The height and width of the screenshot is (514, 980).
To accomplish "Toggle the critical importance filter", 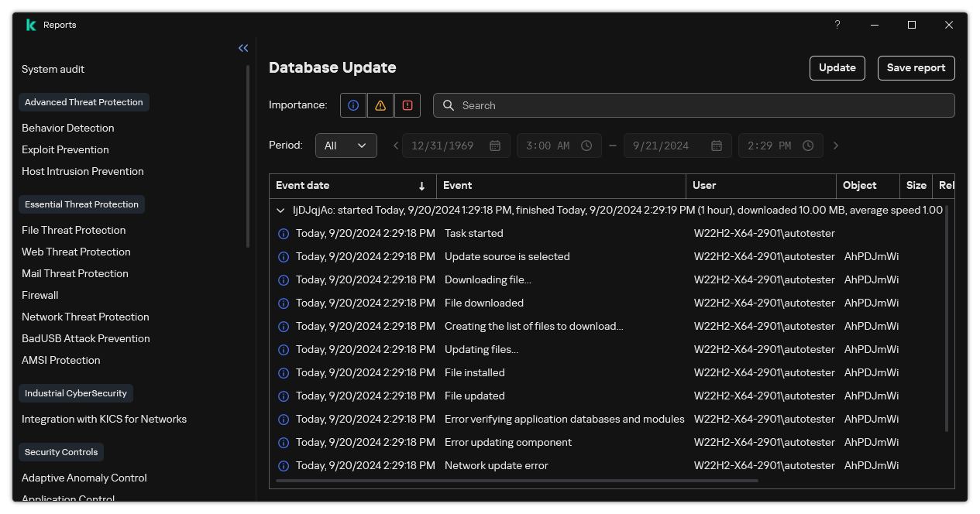I will [x=407, y=105].
